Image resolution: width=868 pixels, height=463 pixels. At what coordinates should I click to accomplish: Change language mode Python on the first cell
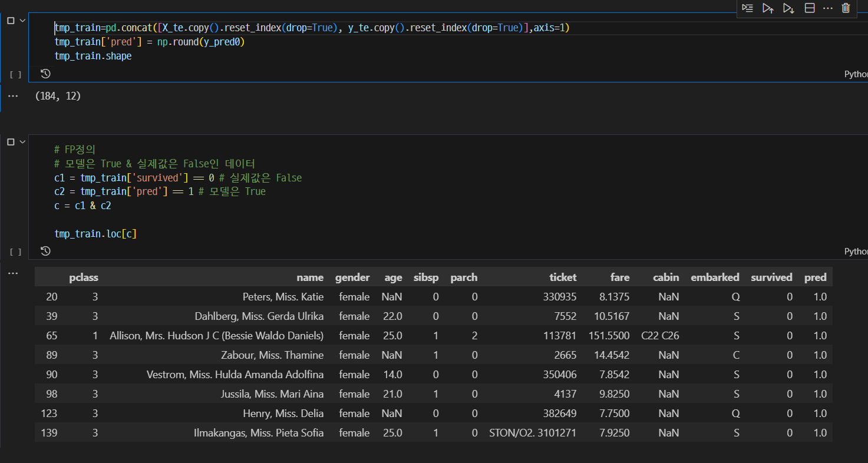(856, 74)
